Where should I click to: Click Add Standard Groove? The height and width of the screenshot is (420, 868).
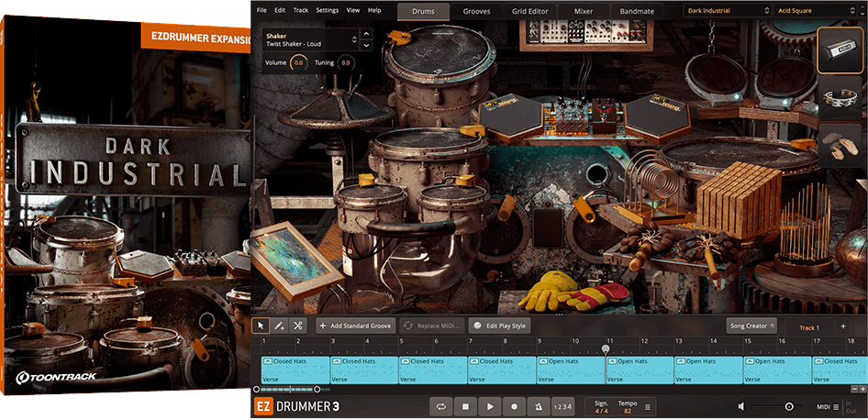(356, 326)
